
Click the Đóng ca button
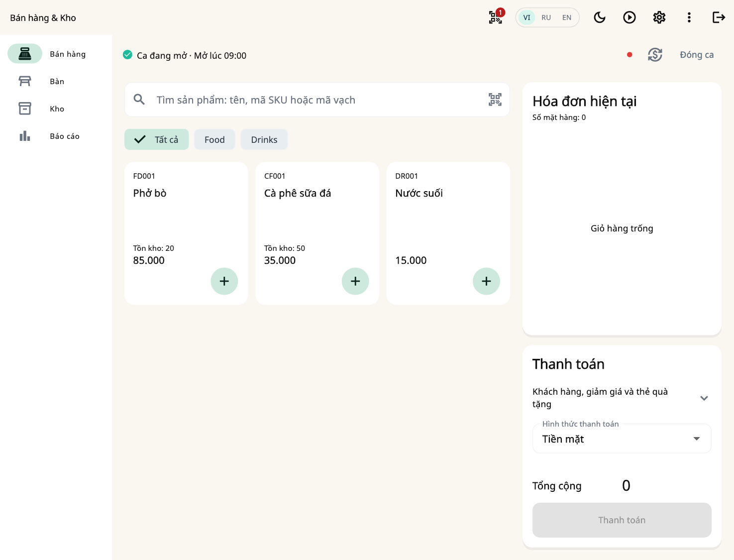tap(697, 55)
